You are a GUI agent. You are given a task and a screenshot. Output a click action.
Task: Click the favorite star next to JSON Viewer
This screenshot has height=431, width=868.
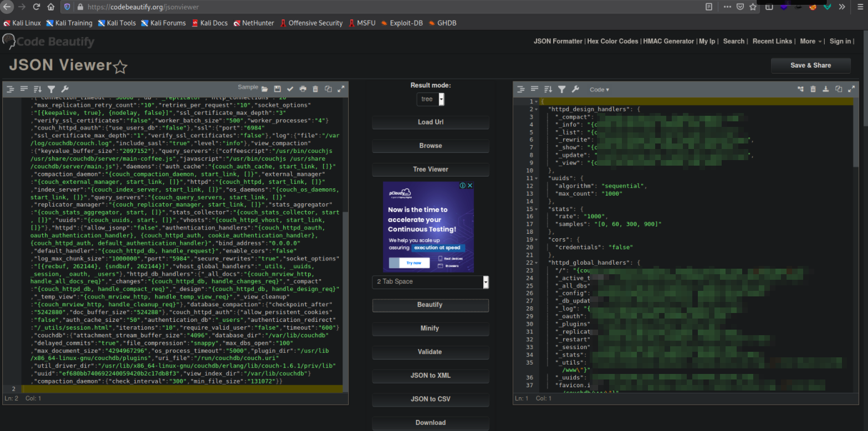120,67
